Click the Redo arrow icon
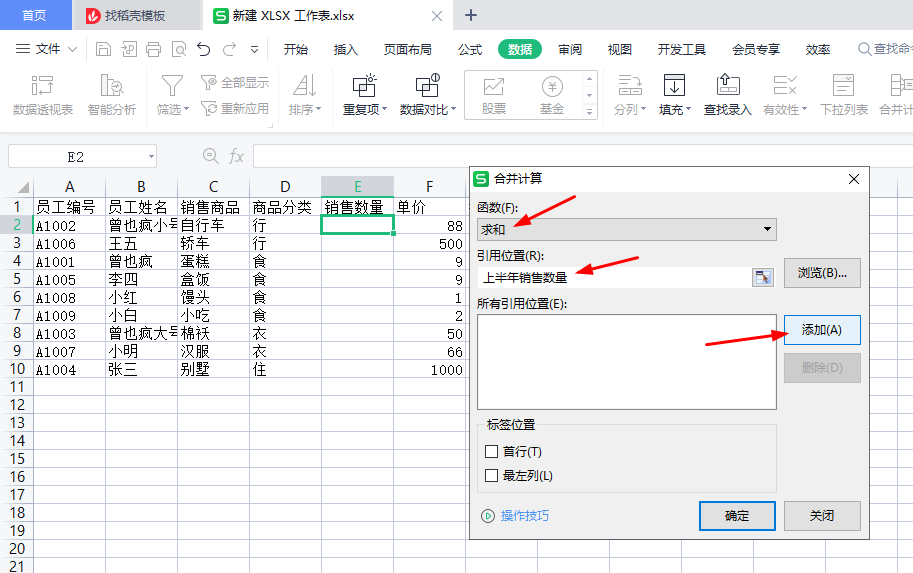 (x=229, y=49)
